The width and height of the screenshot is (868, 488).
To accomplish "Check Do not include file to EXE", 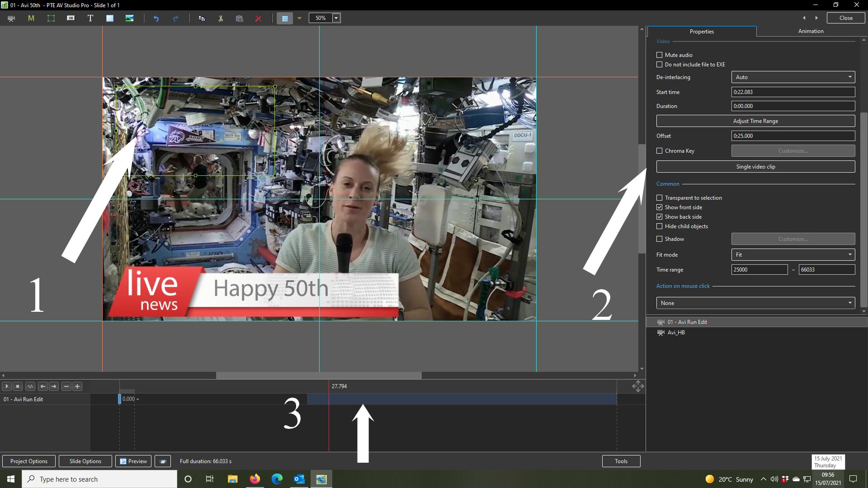I will (x=659, y=64).
